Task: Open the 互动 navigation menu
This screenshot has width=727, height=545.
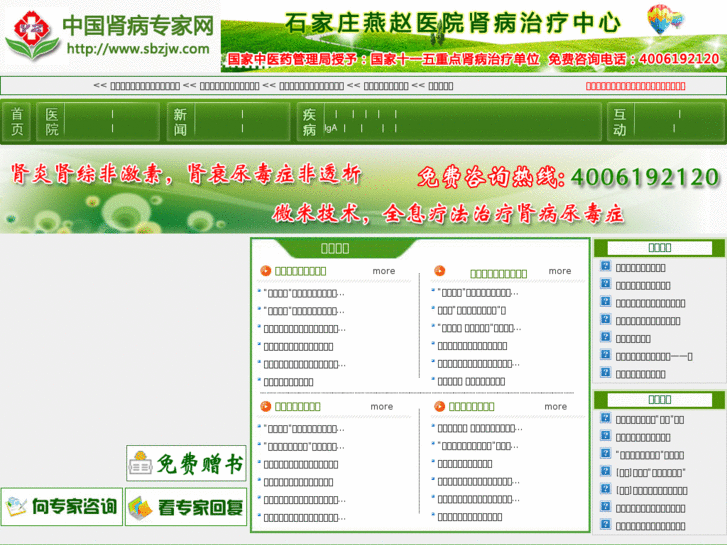Action: coord(620,123)
